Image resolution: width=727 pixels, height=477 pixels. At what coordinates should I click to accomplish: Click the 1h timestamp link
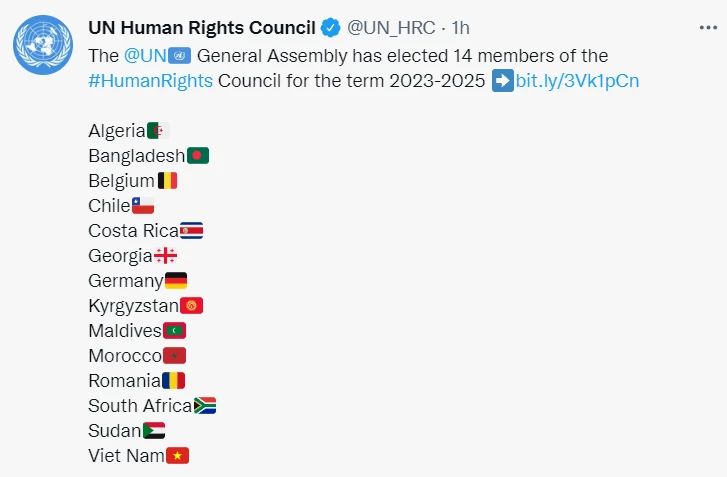click(461, 27)
